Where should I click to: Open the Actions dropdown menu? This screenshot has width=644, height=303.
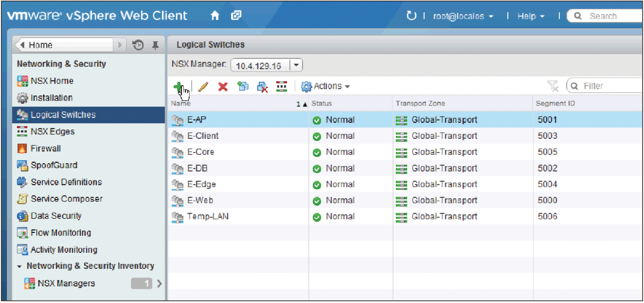coord(325,86)
